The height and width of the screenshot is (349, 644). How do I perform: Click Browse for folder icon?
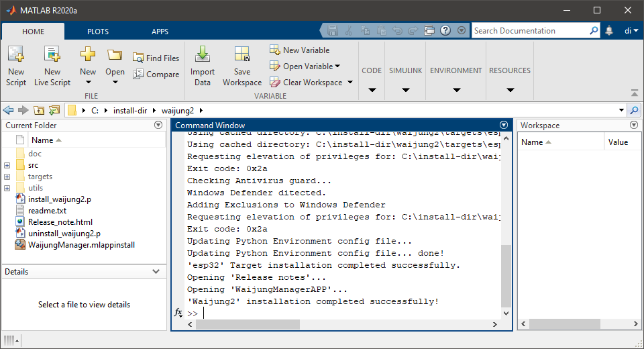(x=54, y=110)
